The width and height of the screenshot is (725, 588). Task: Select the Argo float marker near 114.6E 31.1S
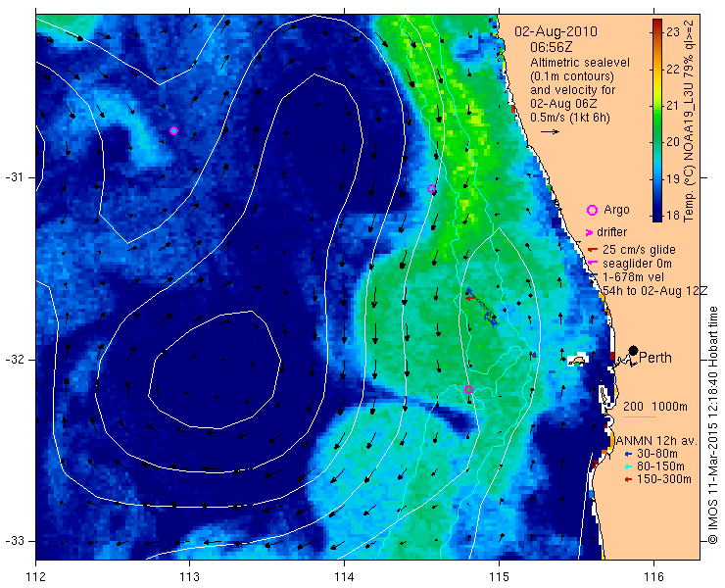click(431, 189)
